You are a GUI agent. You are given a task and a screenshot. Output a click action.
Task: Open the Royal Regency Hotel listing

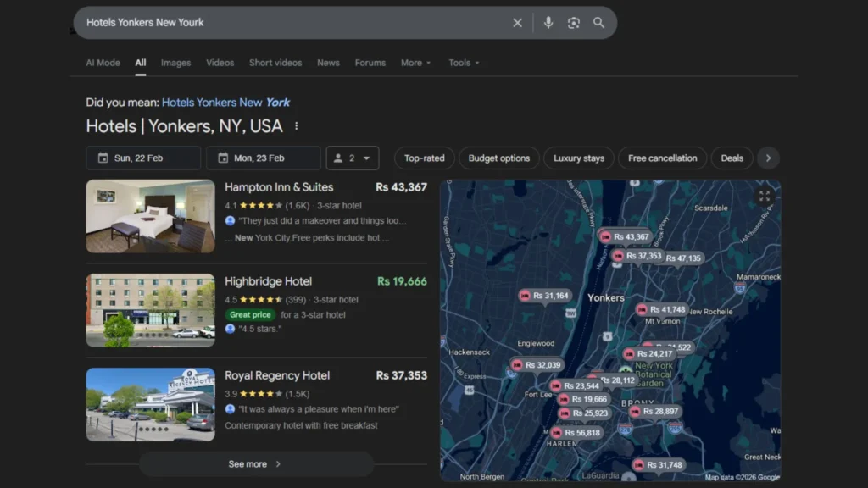[277, 375]
